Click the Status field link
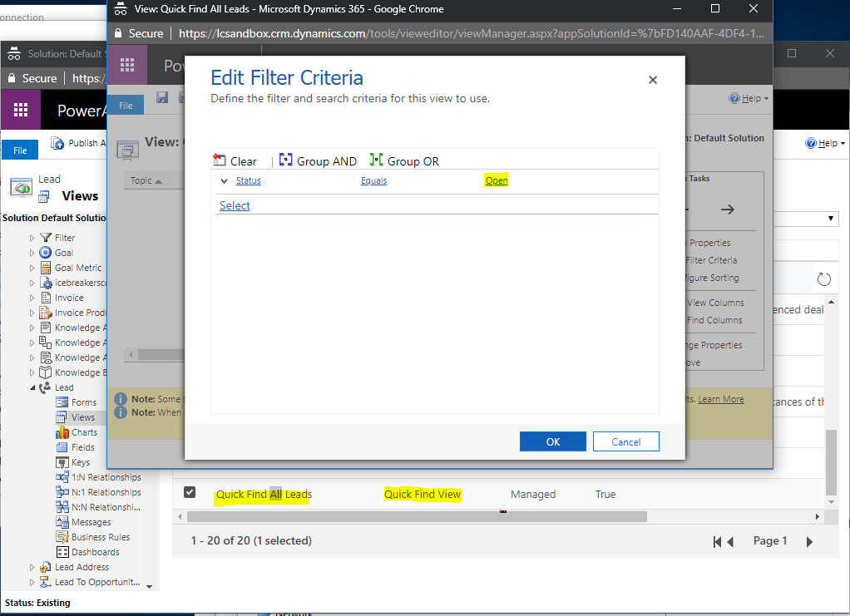The width and height of the screenshot is (850, 616). (x=249, y=180)
